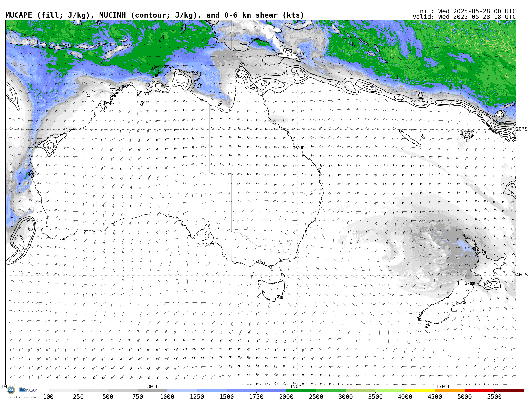532x400 pixels.
Task: Click the colorbar label 750
Action: click(x=138, y=397)
